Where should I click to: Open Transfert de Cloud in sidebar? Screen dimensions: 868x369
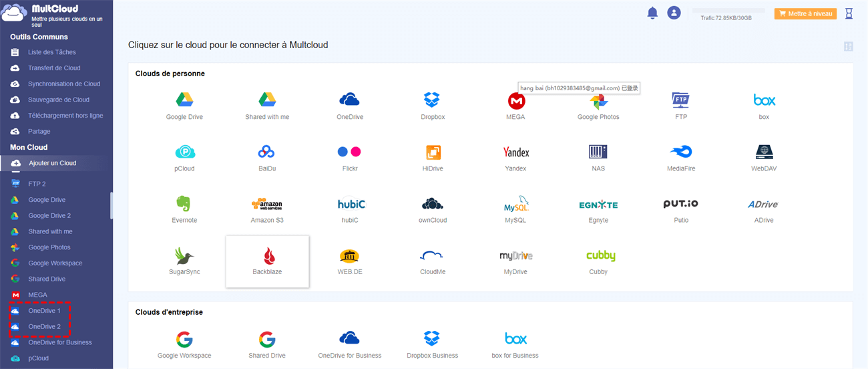coord(54,68)
